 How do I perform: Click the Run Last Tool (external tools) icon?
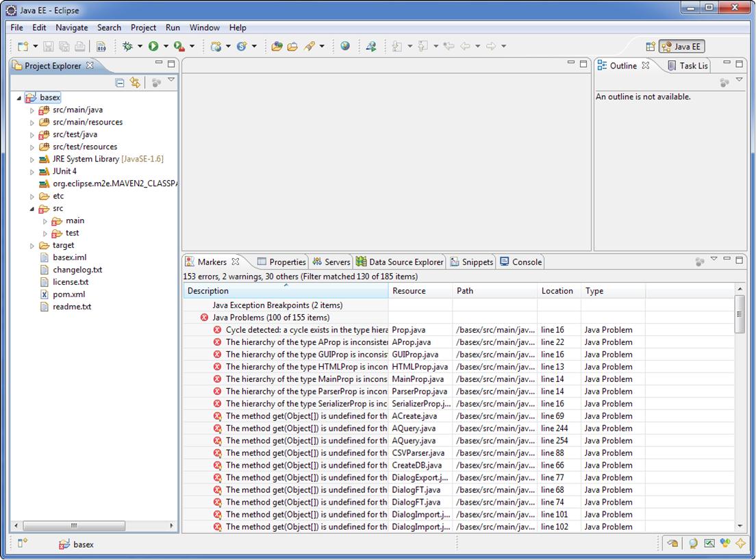179,47
